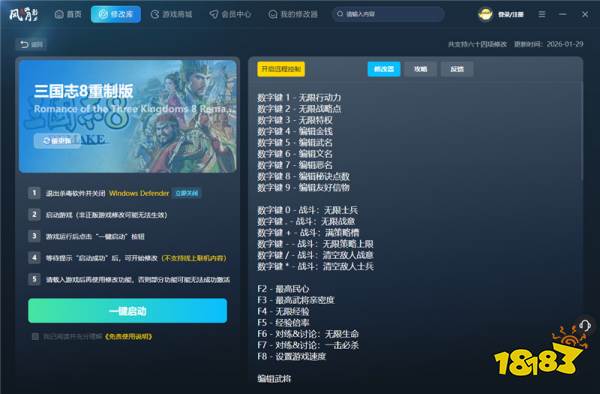This screenshot has height=394, width=600.
Task: Close the trainer window
Action: pyautogui.click(x=585, y=14)
